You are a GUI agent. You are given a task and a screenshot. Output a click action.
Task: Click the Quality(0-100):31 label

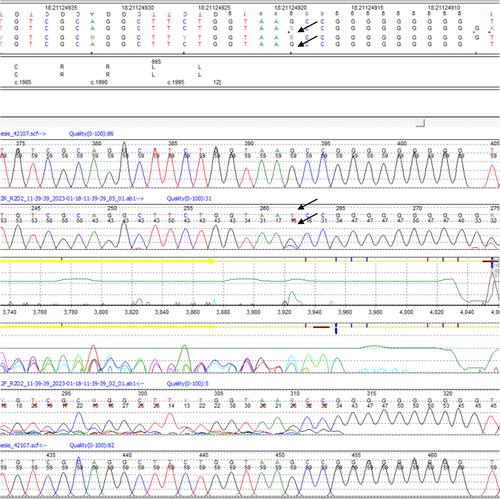tap(189, 199)
